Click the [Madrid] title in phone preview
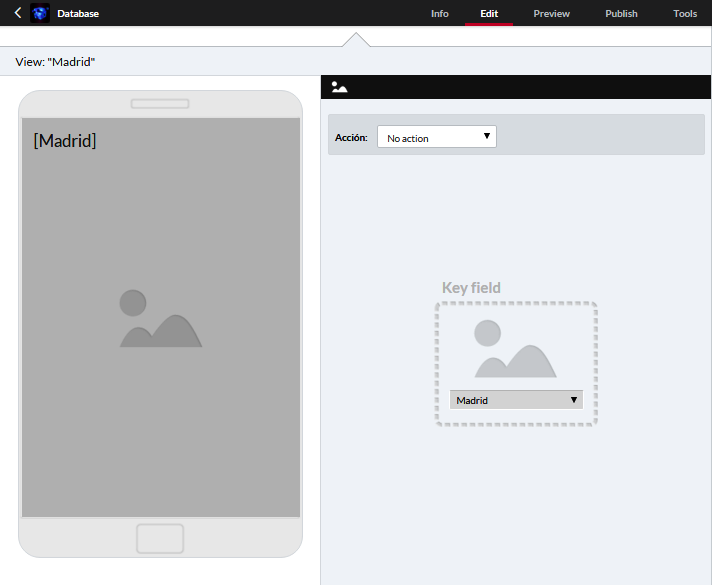 65,141
